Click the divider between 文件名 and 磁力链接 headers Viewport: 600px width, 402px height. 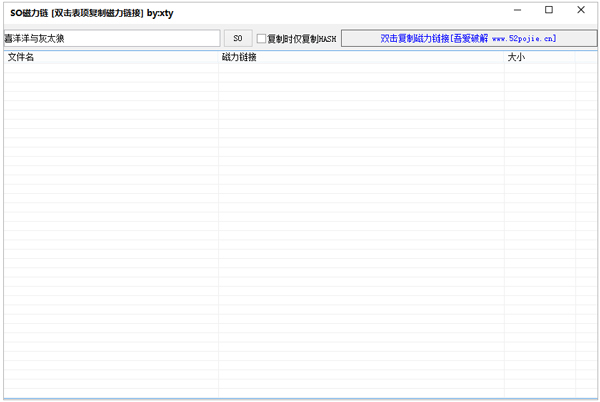coord(218,57)
